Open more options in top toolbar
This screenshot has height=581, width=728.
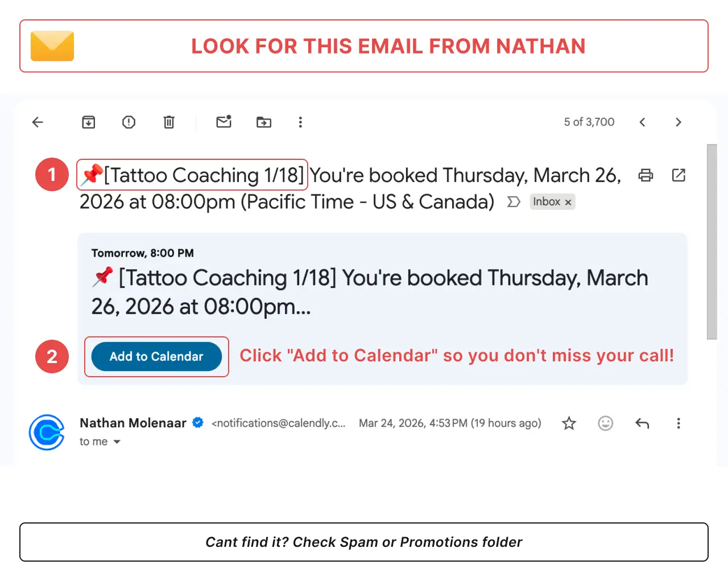click(300, 122)
